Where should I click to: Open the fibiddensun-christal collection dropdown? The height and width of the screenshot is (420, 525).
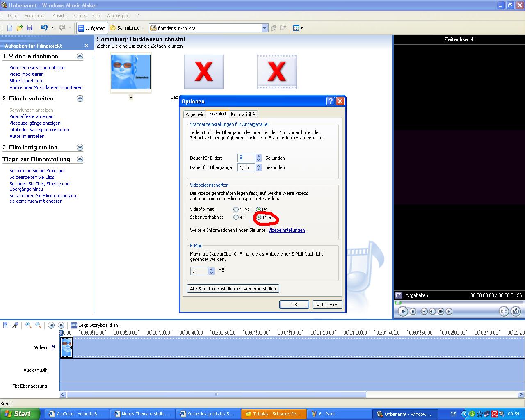coord(265,28)
